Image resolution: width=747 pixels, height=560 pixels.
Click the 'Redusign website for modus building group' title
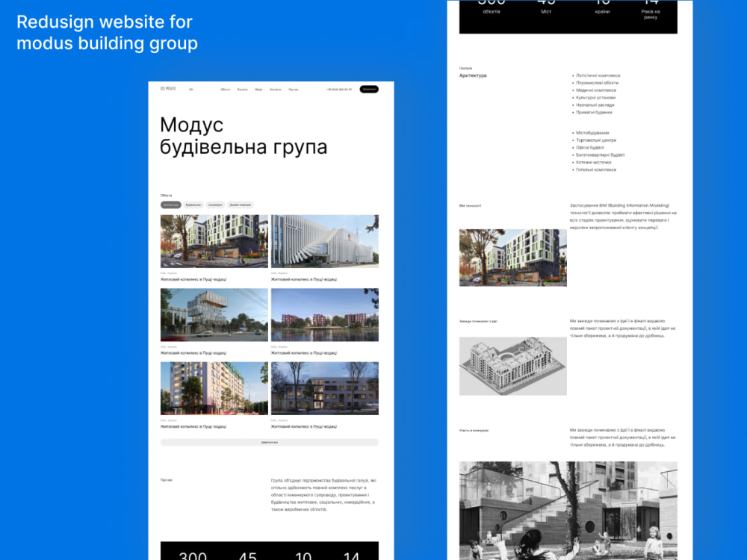[x=107, y=32]
